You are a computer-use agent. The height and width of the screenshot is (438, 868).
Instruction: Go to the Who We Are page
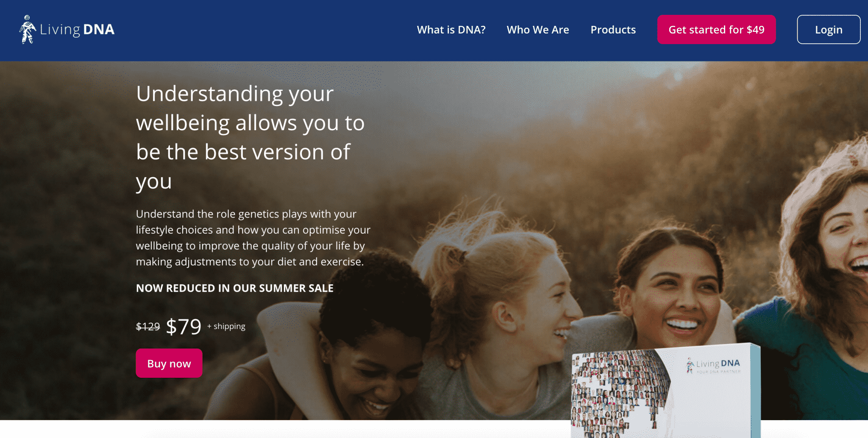point(538,30)
